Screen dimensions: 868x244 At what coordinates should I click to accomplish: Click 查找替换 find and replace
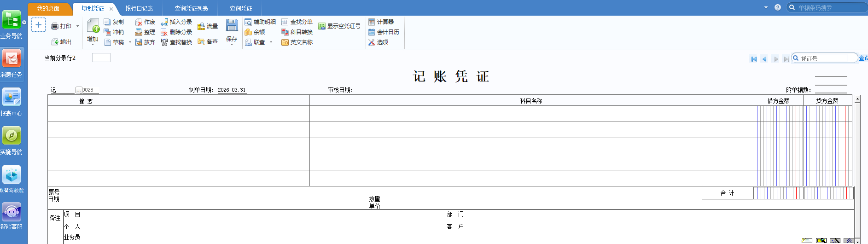(176, 42)
